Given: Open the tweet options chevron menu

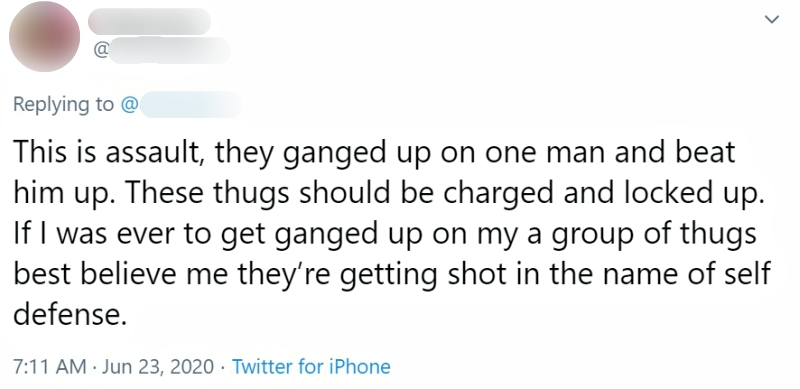Looking at the screenshot, I should (x=772, y=19).
